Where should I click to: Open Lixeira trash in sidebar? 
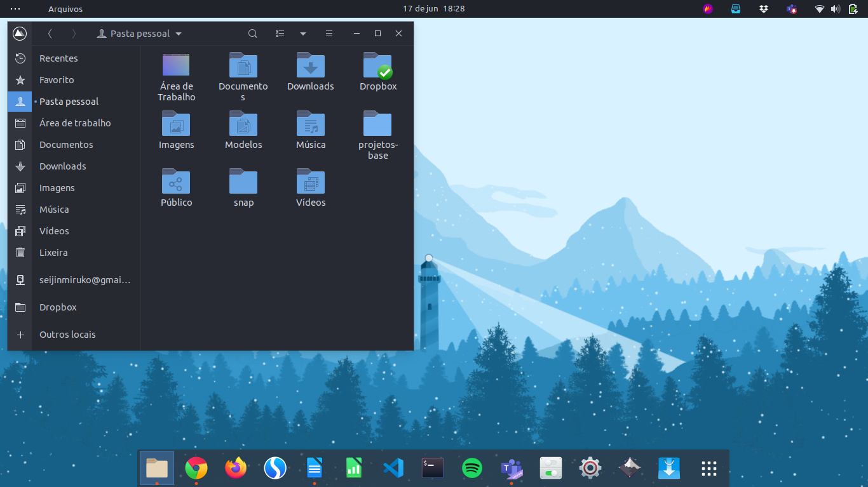[53, 253]
